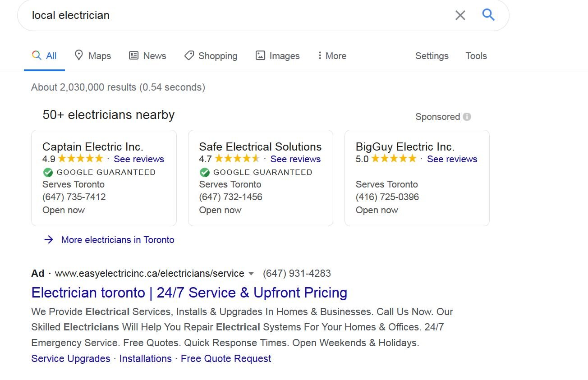Open the Electrician toronto ad headline
The width and height of the screenshot is (588, 380).
click(189, 293)
